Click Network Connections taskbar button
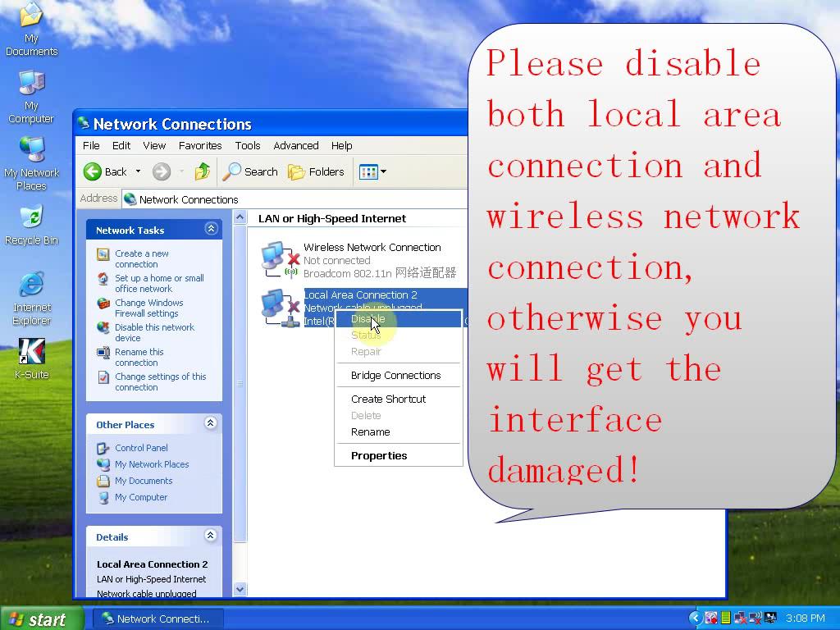The width and height of the screenshot is (840, 630). [157, 619]
